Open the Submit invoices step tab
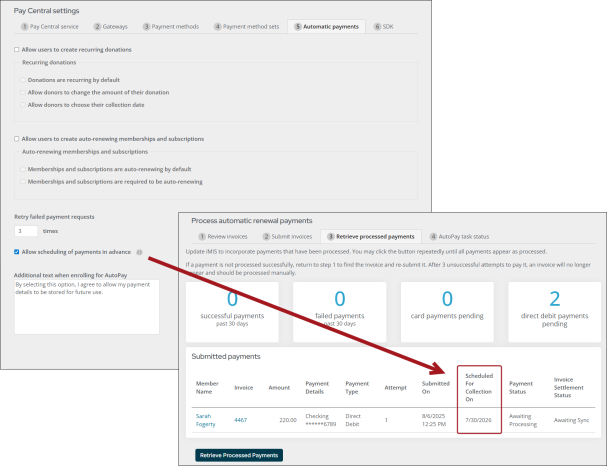The image size is (607, 466). pos(287,236)
